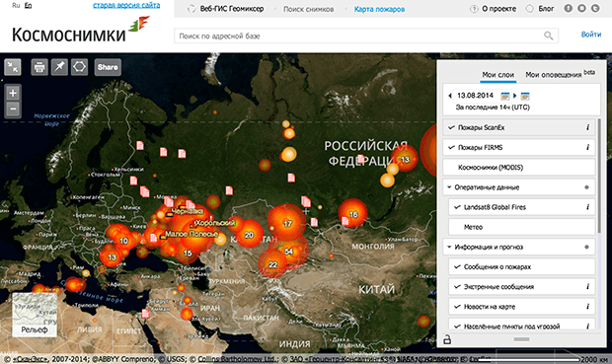Select the polygon drawing tool
This screenshot has width=612, height=364.
pos(79,67)
